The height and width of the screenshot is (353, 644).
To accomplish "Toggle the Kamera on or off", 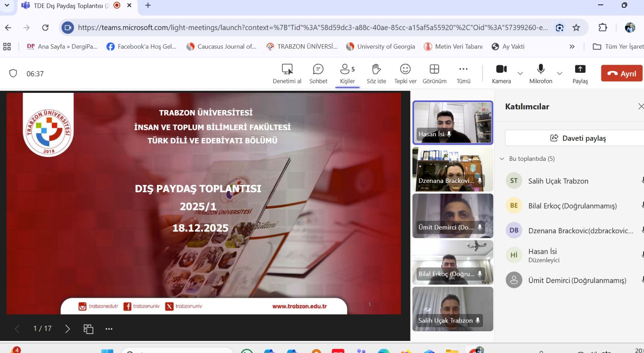I will 501,74.
